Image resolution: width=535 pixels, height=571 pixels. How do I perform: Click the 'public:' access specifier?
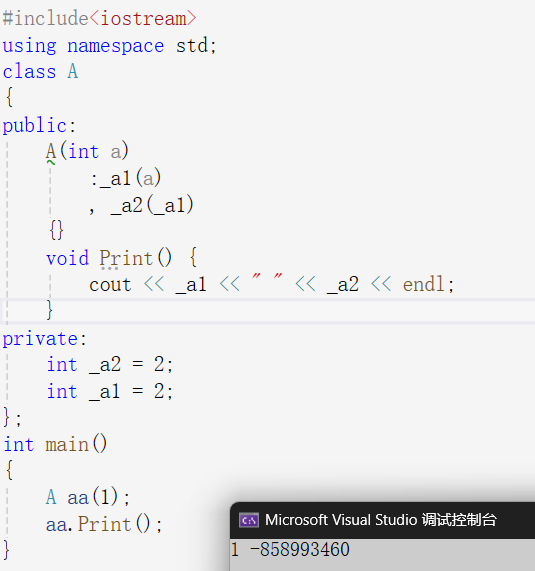(39, 126)
